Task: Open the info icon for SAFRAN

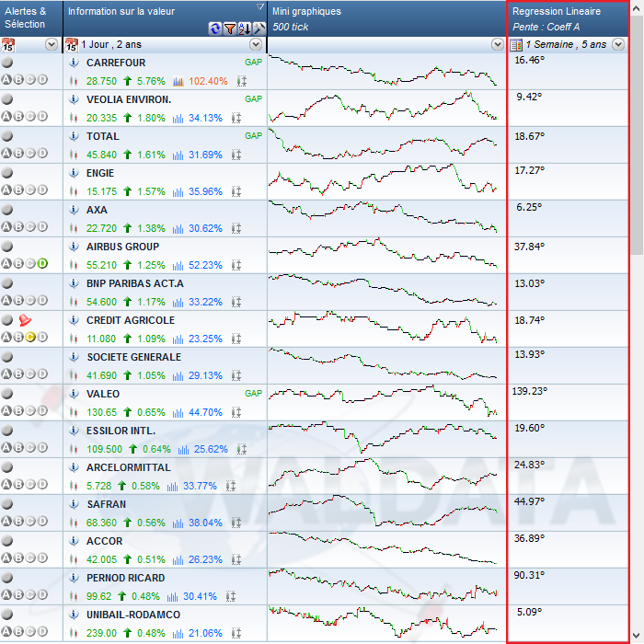Action: [74, 504]
